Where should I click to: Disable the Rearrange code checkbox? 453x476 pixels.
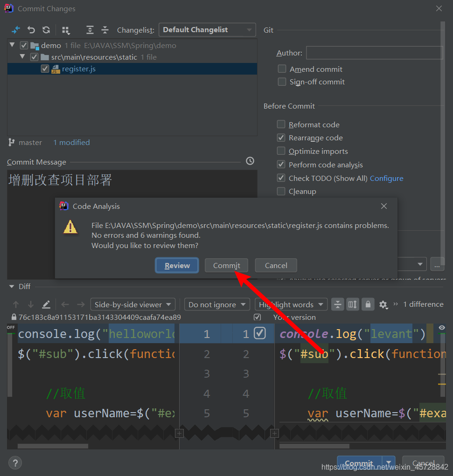point(281,138)
